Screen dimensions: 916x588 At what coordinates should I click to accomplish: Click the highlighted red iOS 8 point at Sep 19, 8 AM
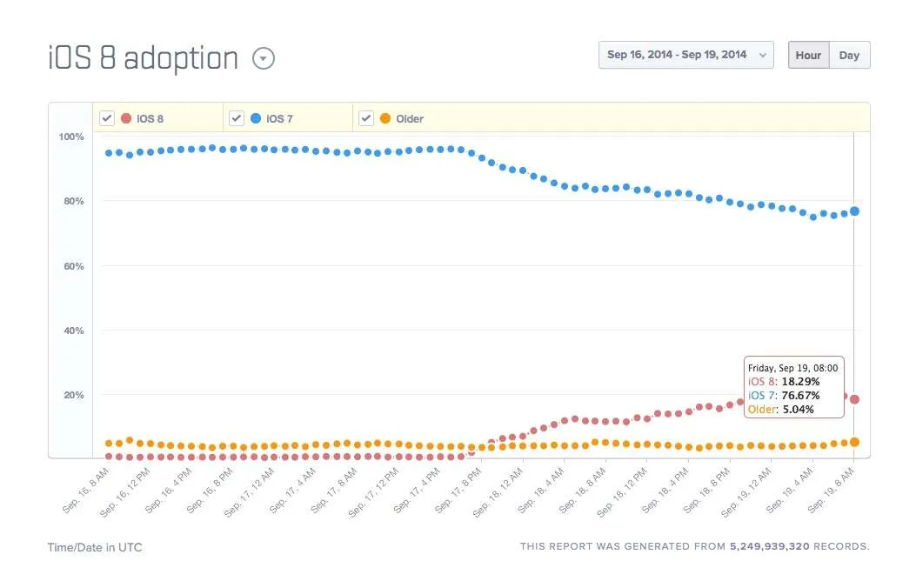854,399
